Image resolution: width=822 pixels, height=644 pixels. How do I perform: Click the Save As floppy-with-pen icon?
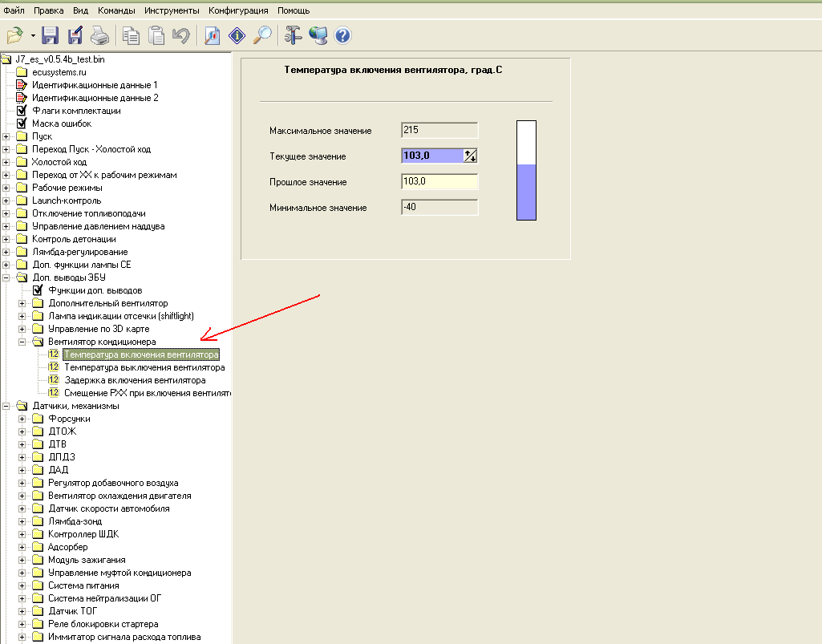point(75,35)
